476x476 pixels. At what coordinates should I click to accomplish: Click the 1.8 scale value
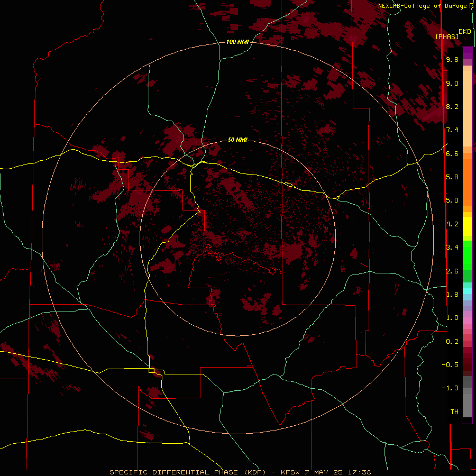click(452, 295)
